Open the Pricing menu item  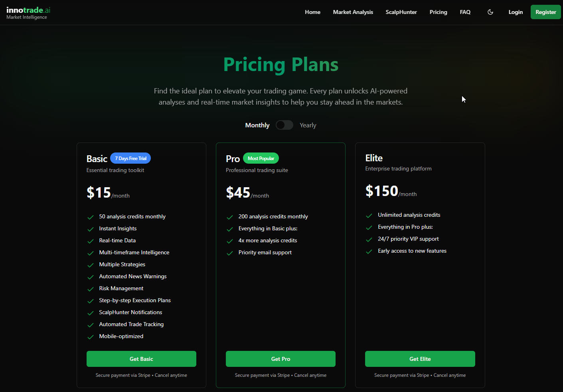[x=438, y=12]
